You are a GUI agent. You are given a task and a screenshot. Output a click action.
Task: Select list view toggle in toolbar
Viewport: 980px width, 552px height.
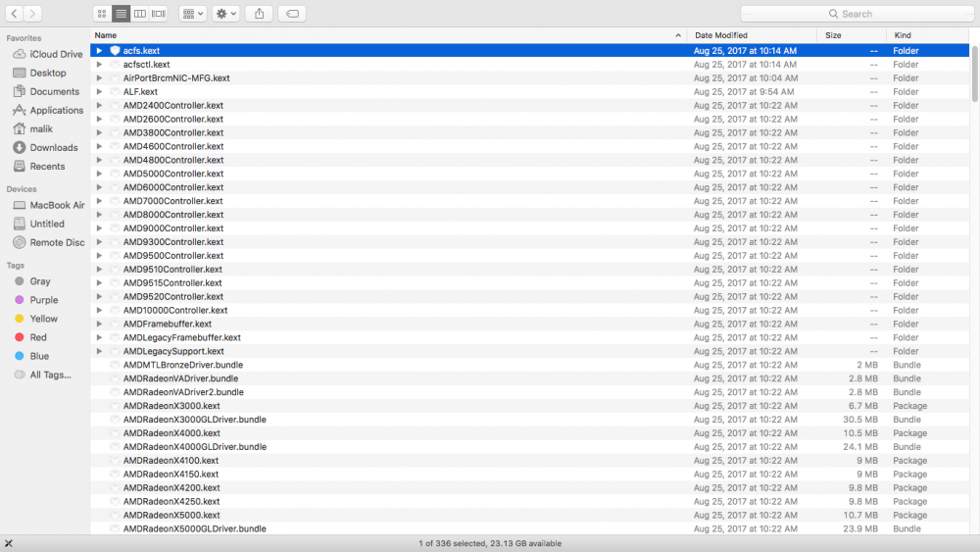tap(121, 14)
